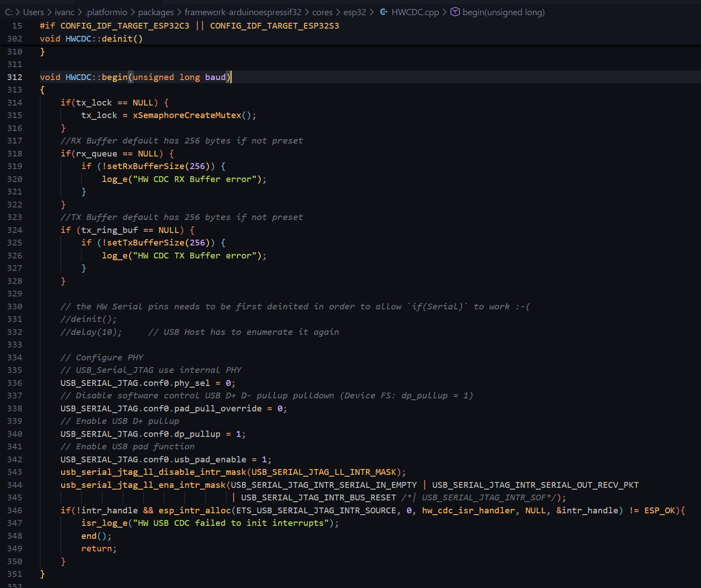The image size is (701, 588).
Task: Select the Users breadcrumb segment
Action: (x=34, y=12)
